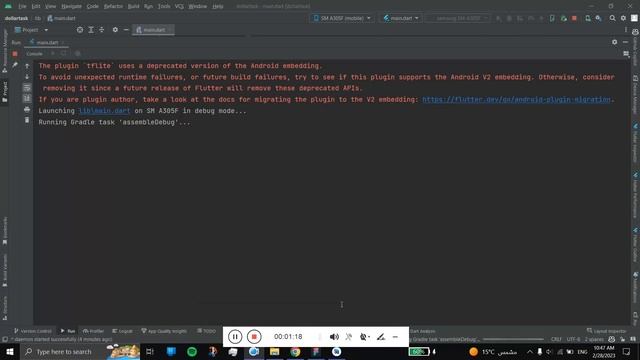Screen dimensions: 640x360
Task: Open IDE settings gear in main toolbar
Action: click(x=623, y=18)
